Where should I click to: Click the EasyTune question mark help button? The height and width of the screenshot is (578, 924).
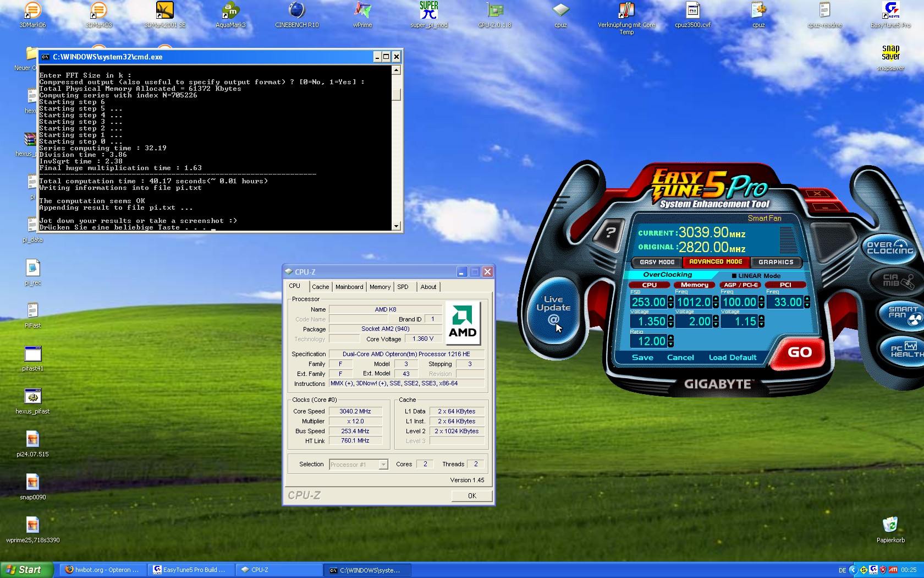(609, 232)
